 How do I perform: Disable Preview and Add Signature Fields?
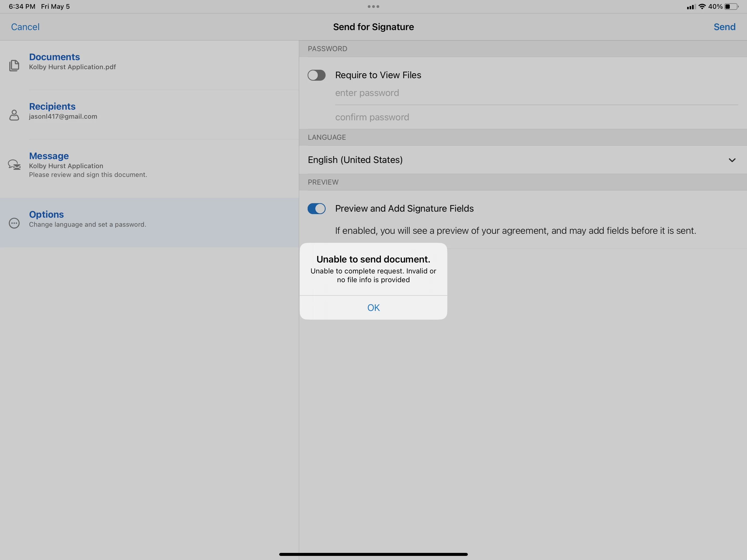(x=316, y=208)
